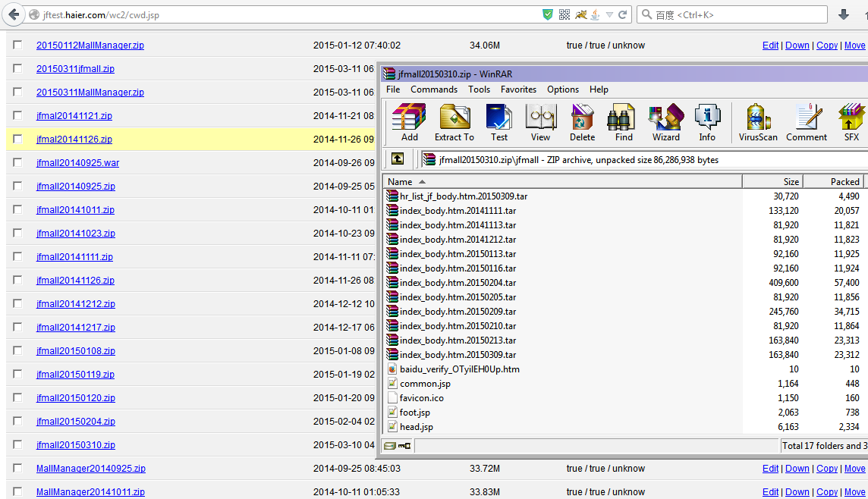The image size is (868, 499).
Task: Sort by the Size column header
Action: (x=772, y=181)
